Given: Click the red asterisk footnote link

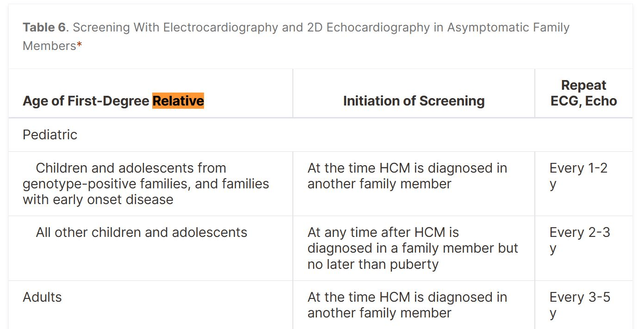Looking at the screenshot, I should (x=79, y=44).
